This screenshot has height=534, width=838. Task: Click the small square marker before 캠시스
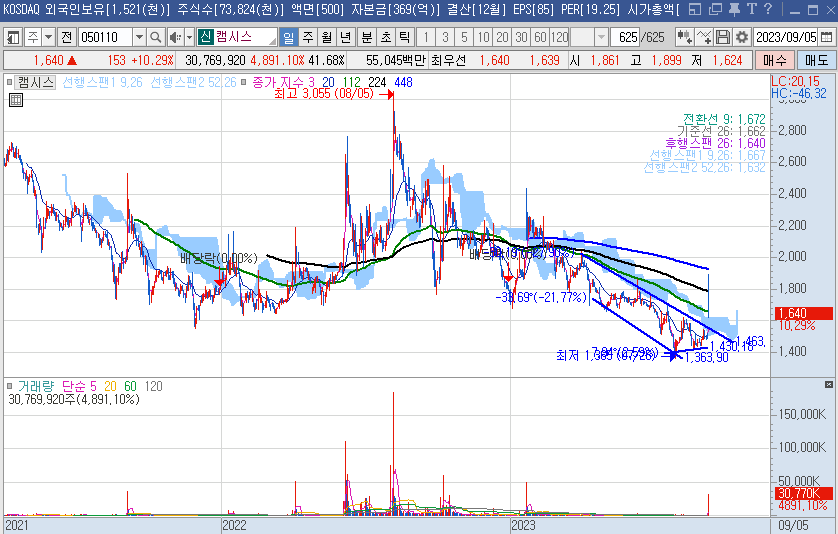9,82
